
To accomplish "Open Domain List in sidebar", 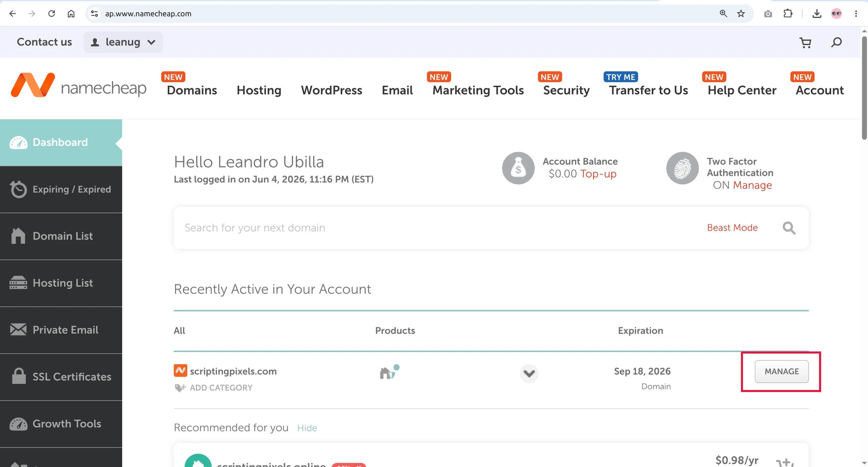I will point(61,236).
